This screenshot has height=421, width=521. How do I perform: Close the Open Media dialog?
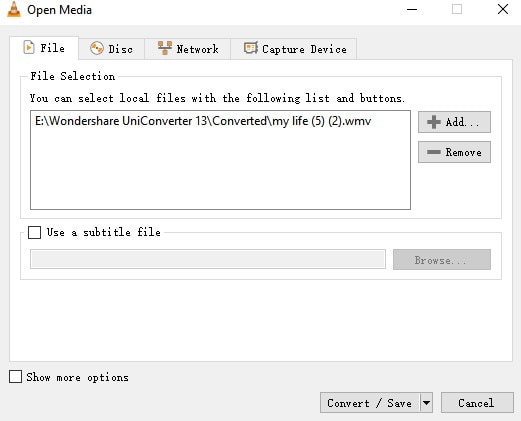(x=503, y=9)
